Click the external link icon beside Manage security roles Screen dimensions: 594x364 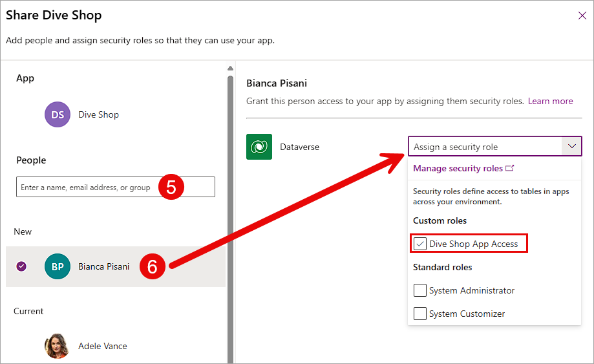click(x=509, y=168)
